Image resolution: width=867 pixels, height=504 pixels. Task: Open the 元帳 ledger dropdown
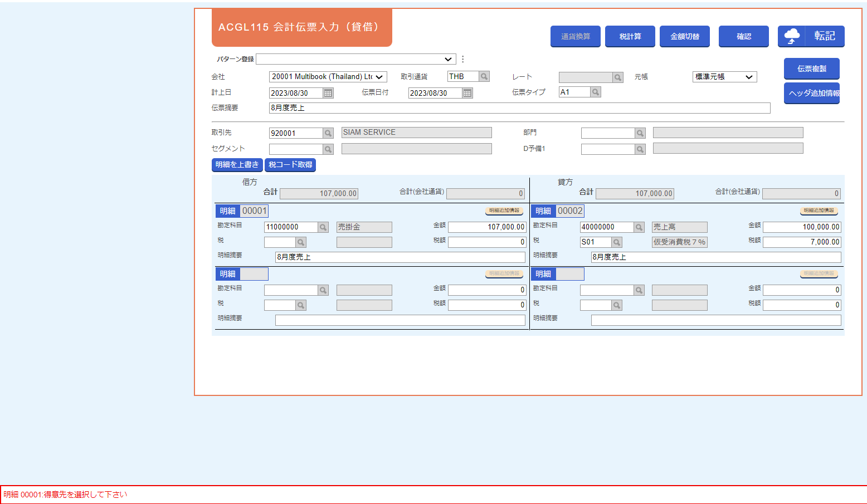point(724,77)
